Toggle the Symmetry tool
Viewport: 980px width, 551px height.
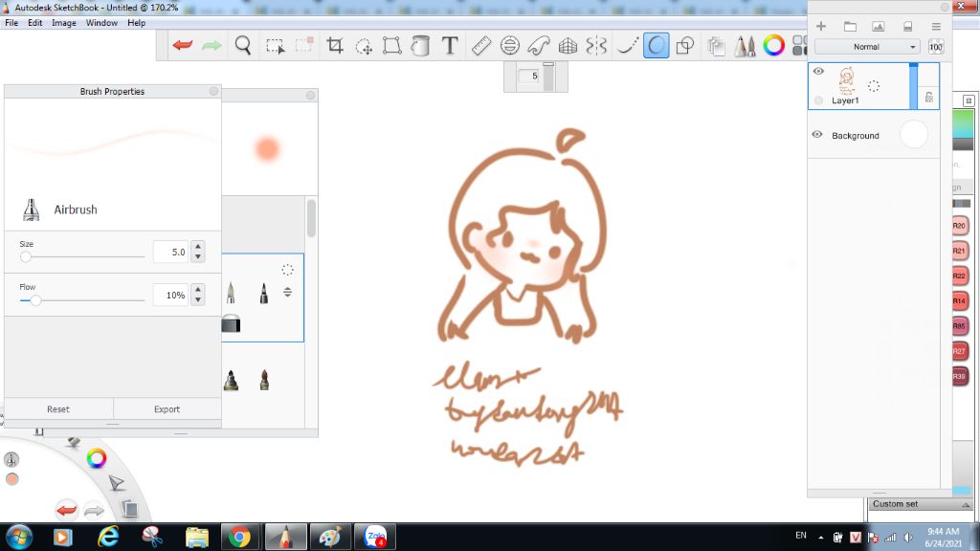(596, 46)
